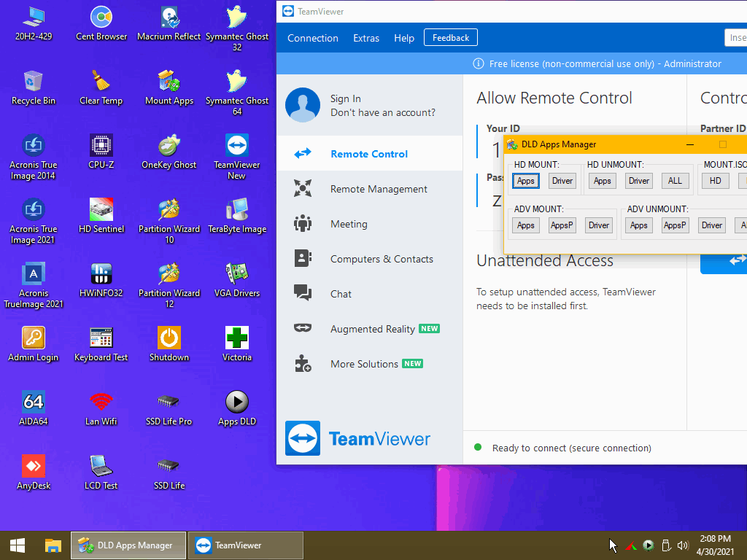The width and height of the screenshot is (747, 560).
Task: Click MOUNT.ISO HD button
Action: pyautogui.click(x=715, y=181)
